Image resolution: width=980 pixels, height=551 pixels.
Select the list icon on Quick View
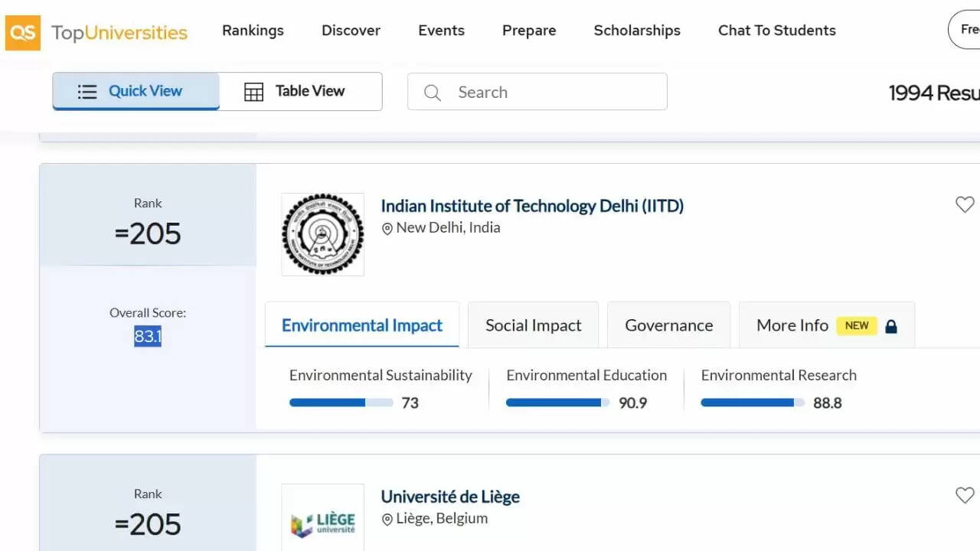coord(88,91)
